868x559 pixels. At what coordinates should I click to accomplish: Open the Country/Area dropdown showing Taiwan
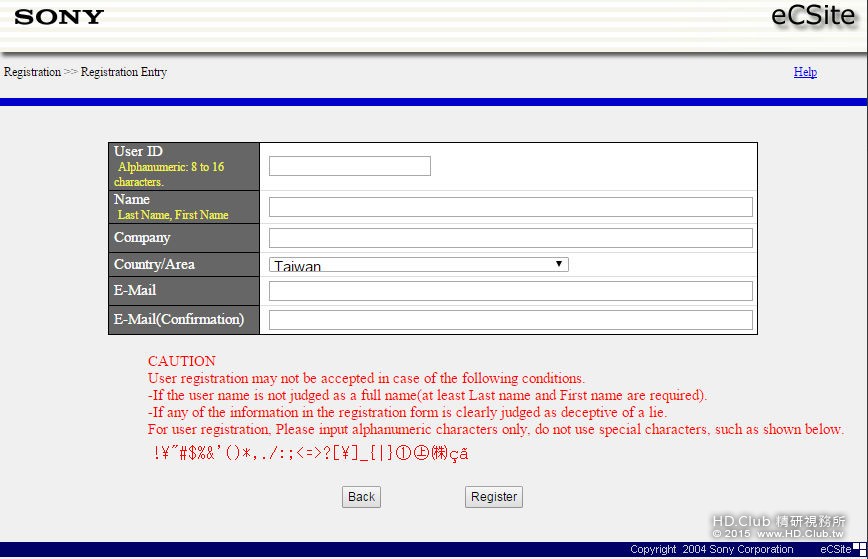[x=418, y=265]
